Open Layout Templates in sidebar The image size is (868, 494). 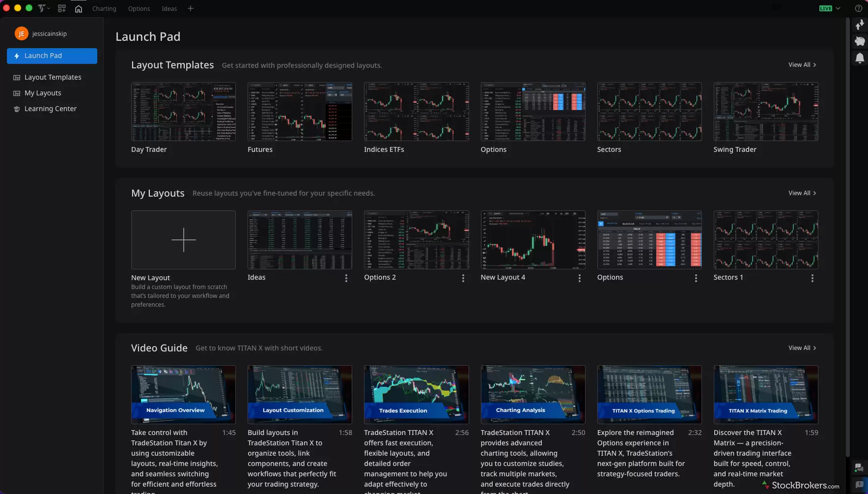[x=52, y=77]
